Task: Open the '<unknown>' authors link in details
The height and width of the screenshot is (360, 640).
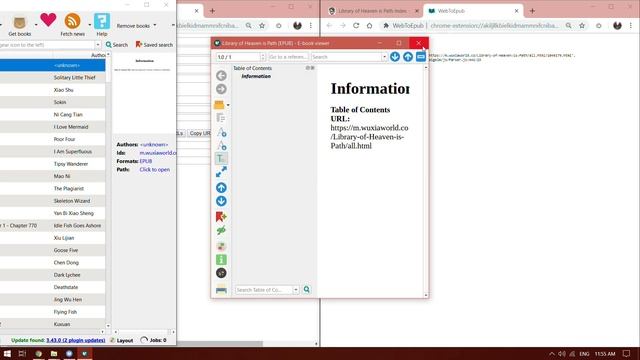Action: point(154,144)
